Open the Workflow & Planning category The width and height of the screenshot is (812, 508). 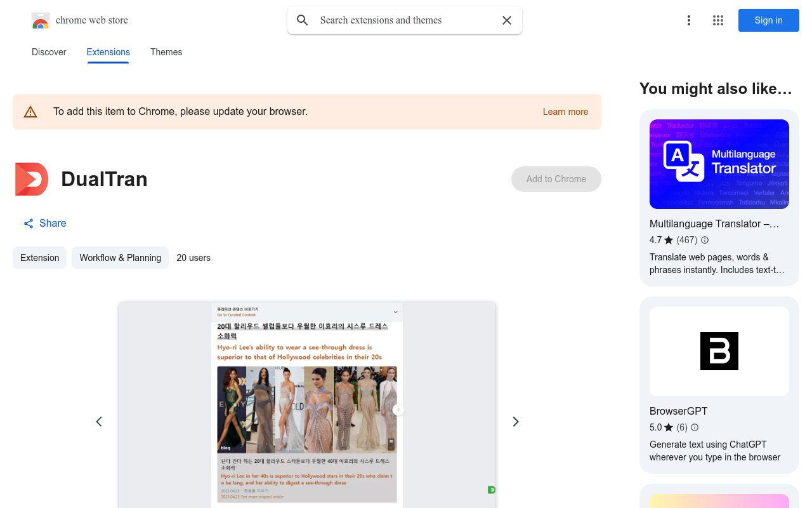click(x=120, y=258)
